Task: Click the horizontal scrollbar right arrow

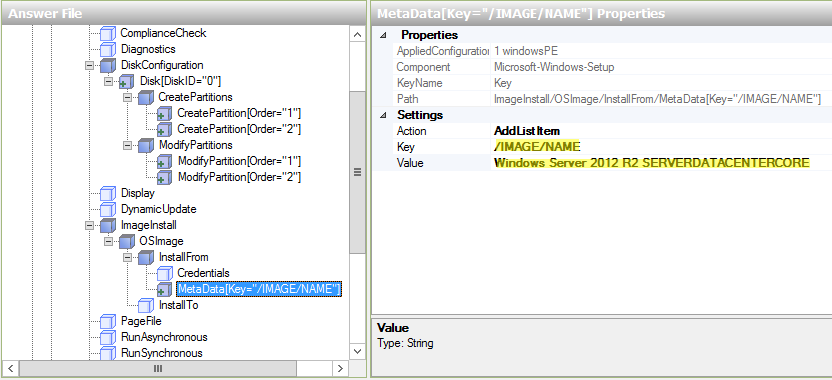Action: pyautogui.click(x=340, y=368)
